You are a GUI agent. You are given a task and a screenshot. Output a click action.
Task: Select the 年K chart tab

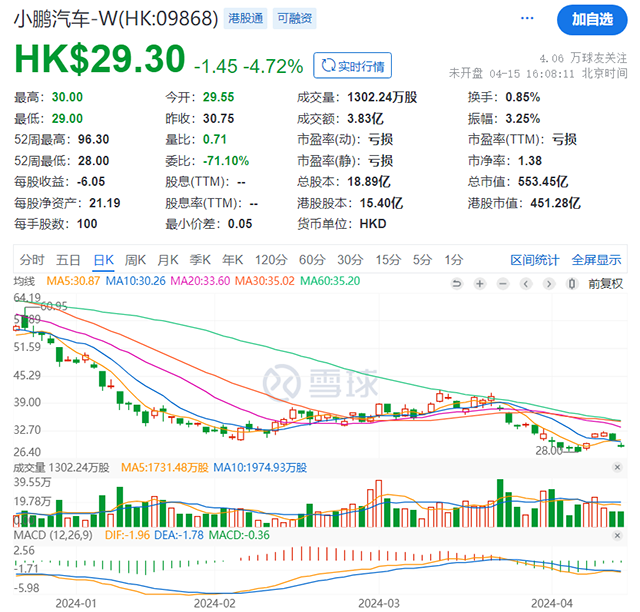233,260
